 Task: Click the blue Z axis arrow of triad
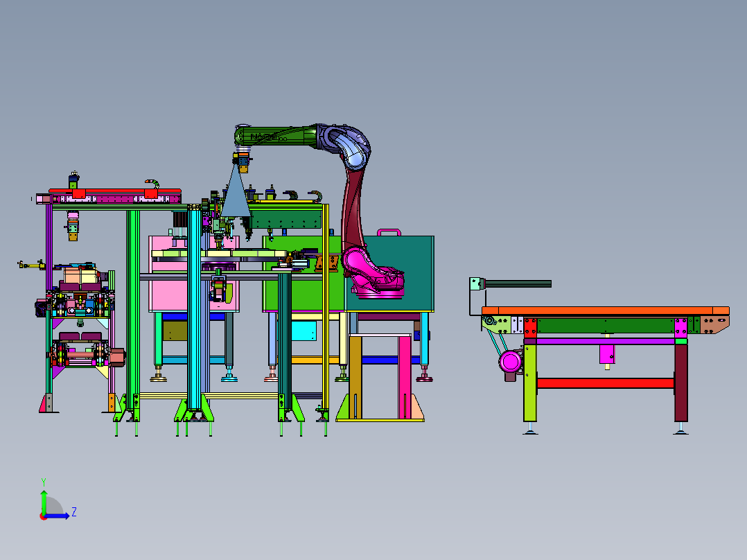pyautogui.click(x=58, y=516)
